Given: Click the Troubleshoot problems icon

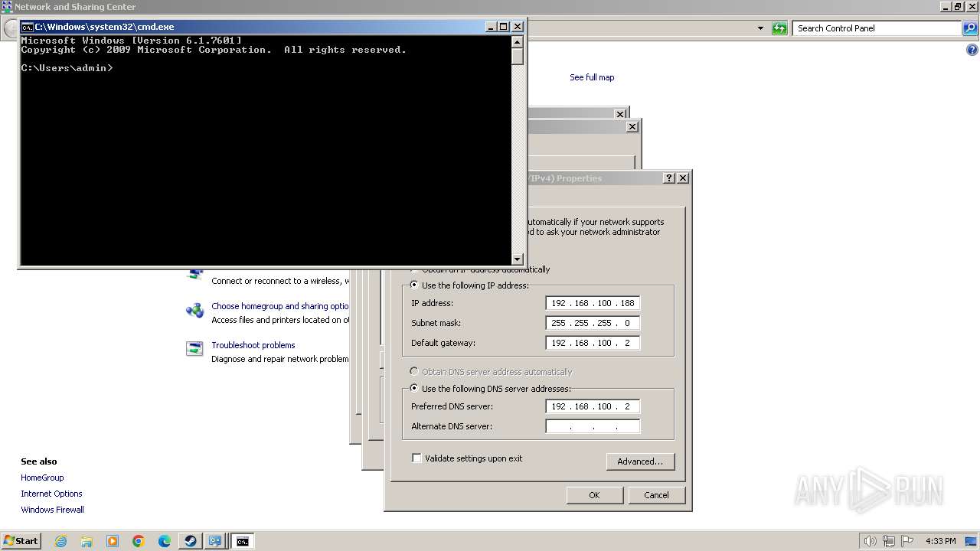Looking at the screenshot, I should [x=194, y=349].
